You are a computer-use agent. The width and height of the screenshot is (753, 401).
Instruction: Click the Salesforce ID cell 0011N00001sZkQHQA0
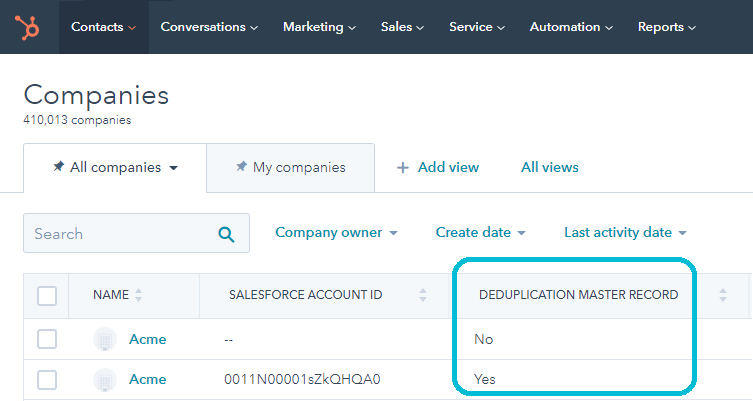tap(302, 379)
